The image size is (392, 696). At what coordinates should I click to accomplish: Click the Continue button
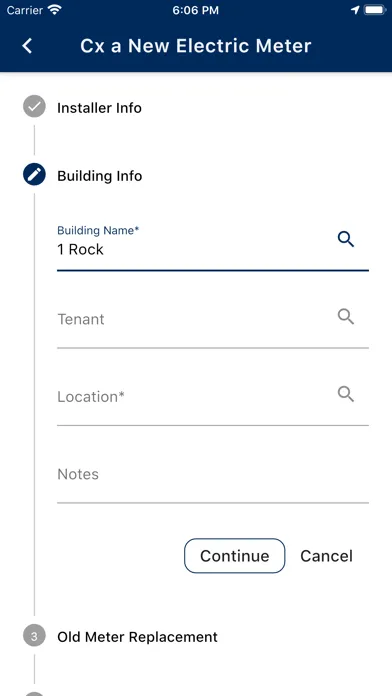(x=234, y=556)
